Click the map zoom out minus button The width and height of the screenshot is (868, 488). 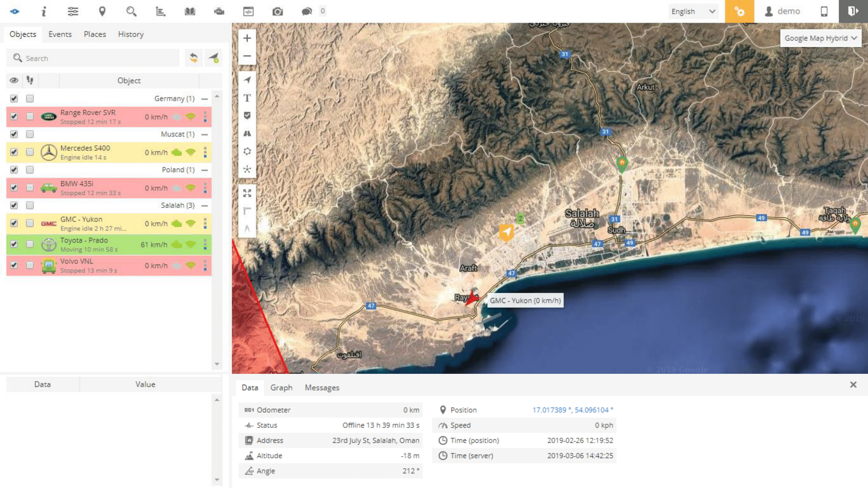tap(247, 56)
